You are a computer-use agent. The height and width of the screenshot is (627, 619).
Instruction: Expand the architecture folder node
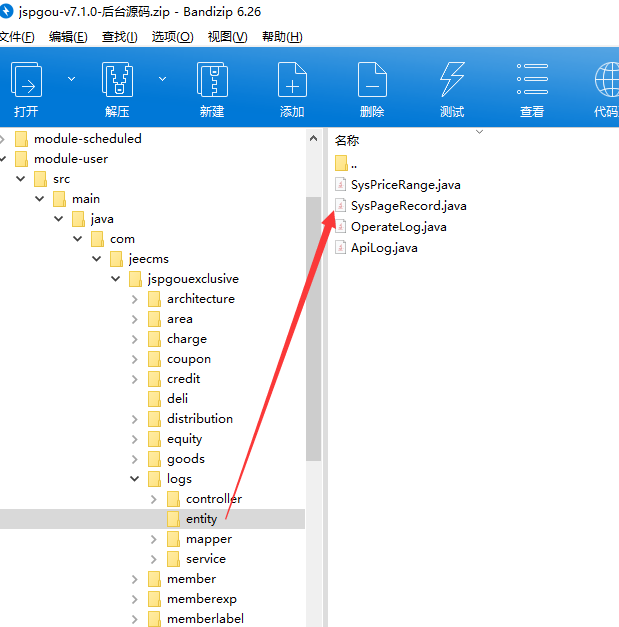[135, 299]
